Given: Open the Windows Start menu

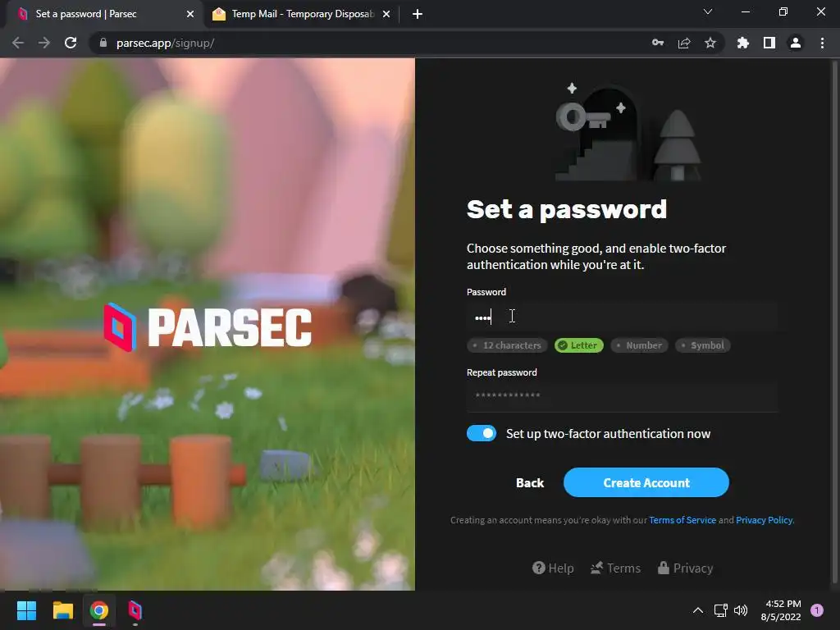Looking at the screenshot, I should tap(26, 610).
